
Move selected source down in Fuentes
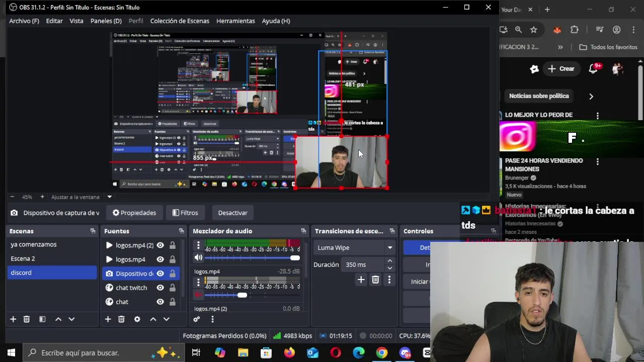pos(166,319)
